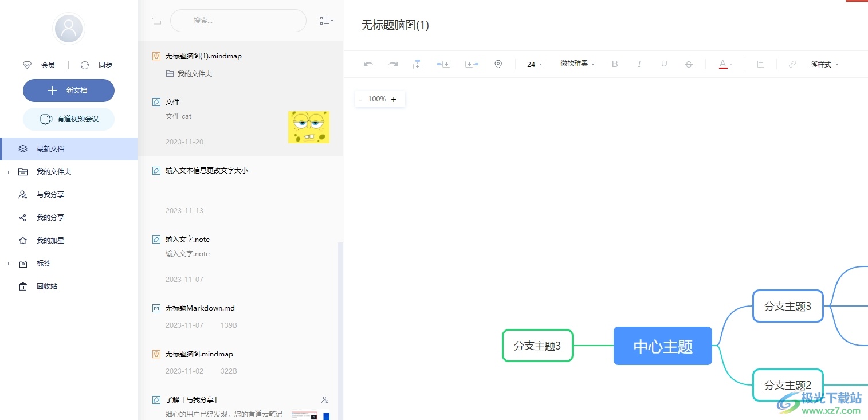Select the 分支主题2 node

click(x=788, y=385)
